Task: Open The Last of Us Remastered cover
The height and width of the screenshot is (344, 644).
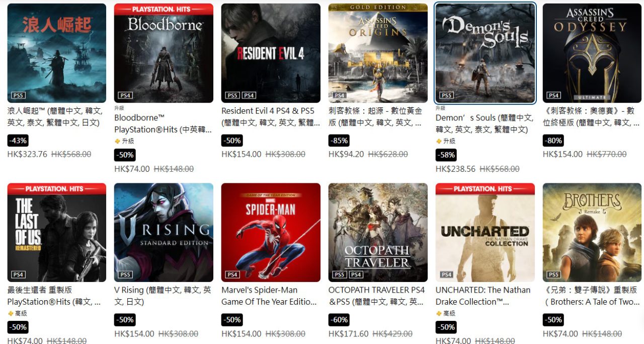Action: point(56,232)
